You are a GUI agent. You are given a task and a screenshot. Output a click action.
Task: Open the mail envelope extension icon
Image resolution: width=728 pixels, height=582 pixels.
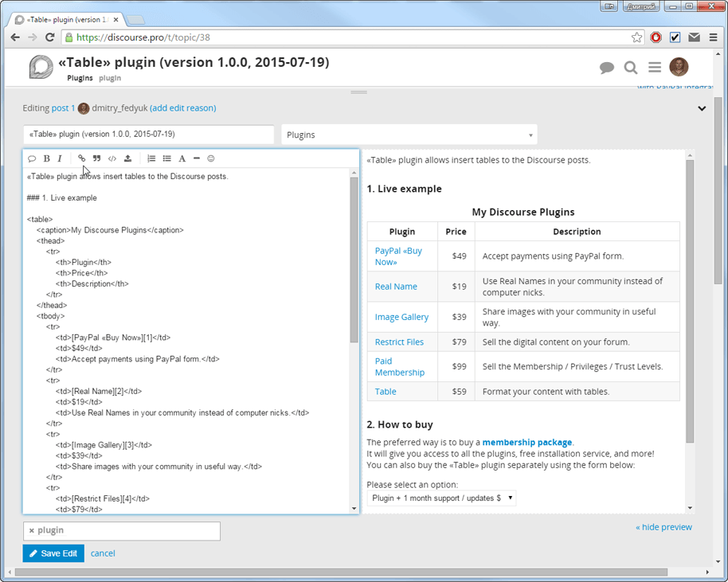694,37
